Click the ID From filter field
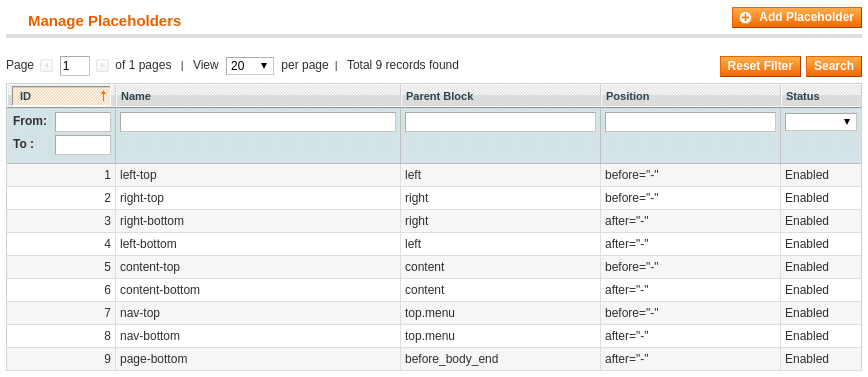 point(83,122)
